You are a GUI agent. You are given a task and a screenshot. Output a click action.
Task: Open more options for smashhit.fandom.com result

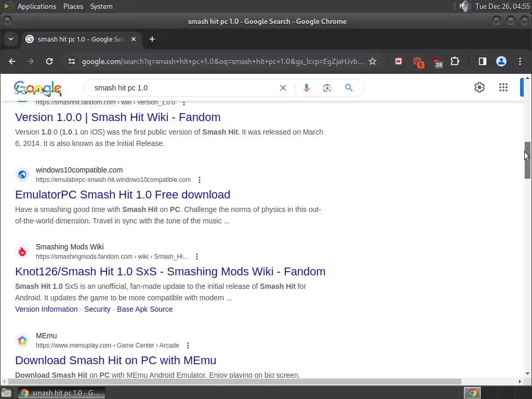(184, 103)
